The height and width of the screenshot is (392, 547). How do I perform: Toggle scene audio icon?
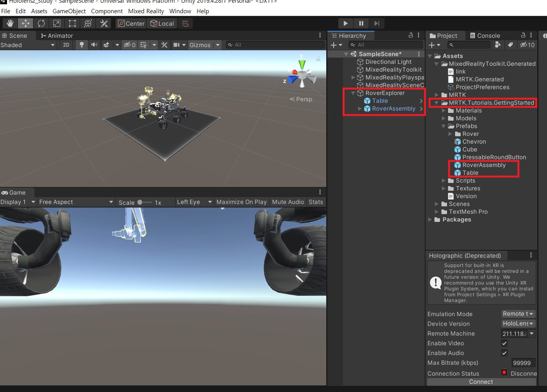[94, 45]
